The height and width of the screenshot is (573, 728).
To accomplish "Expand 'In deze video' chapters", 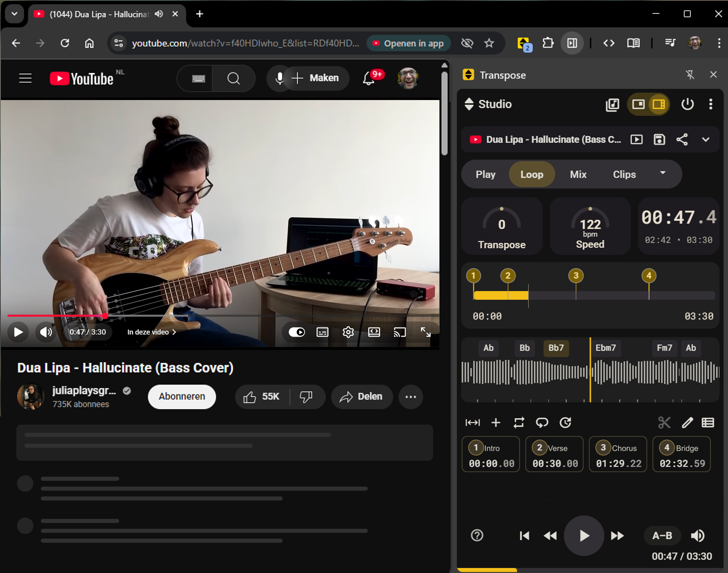I will point(151,332).
